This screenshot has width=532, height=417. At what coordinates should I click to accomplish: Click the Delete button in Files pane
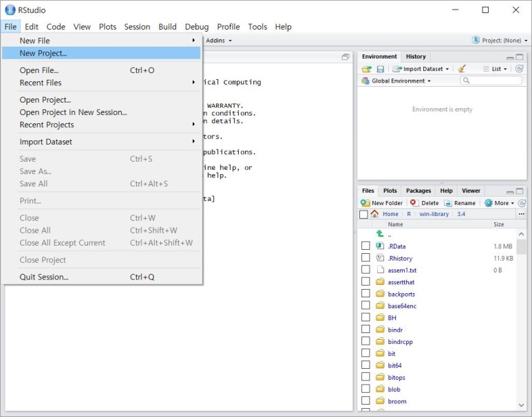[x=425, y=203]
